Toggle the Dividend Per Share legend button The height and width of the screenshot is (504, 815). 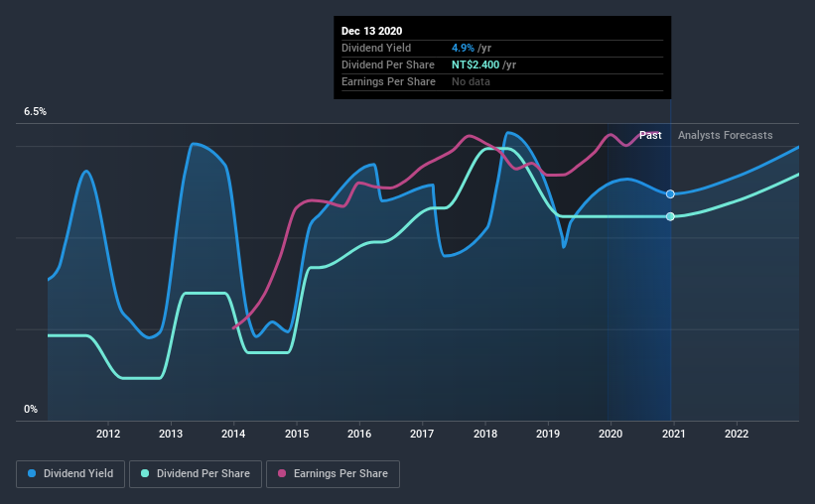(196, 474)
